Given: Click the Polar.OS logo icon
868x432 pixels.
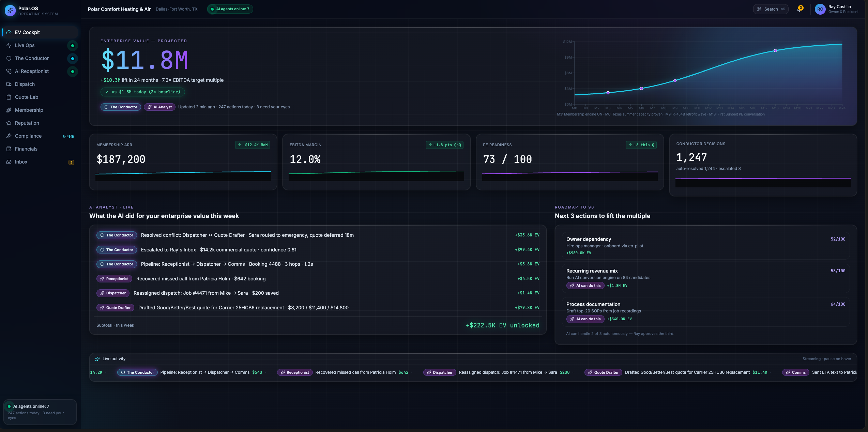Looking at the screenshot, I should [10, 11].
